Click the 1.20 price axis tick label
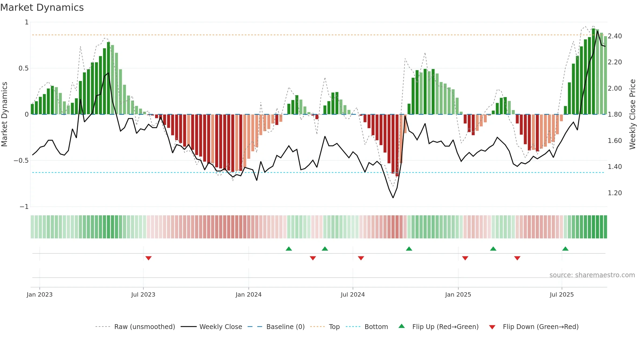Image resolution: width=644 pixels, height=362 pixels. click(615, 193)
